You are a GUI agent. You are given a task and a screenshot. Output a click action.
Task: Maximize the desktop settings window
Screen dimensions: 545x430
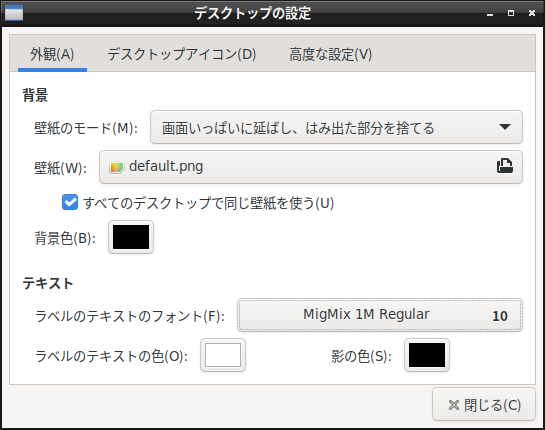(511, 13)
